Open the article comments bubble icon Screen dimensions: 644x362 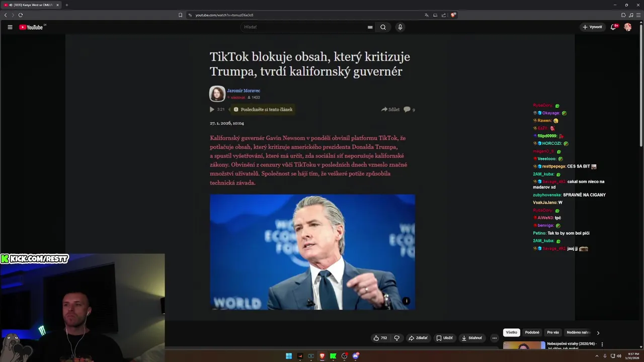(407, 109)
